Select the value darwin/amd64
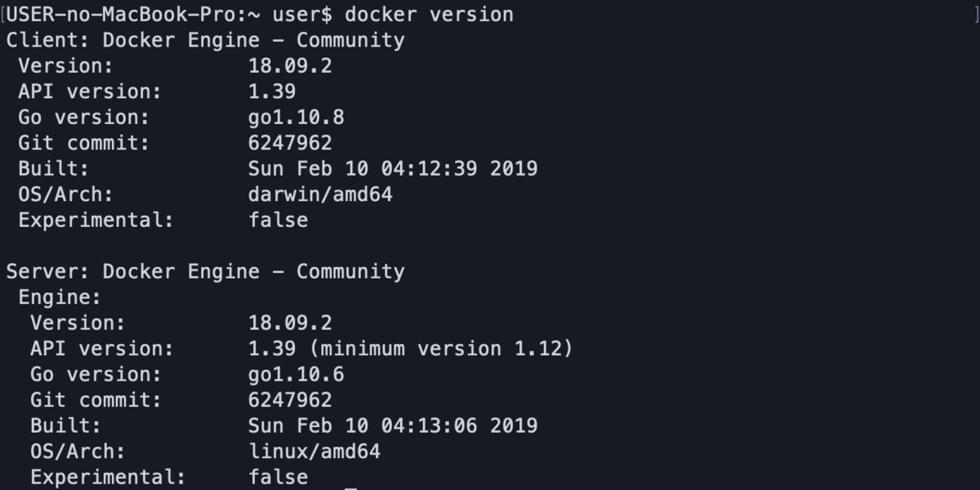This screenshot has width=980, height=490. point(320,194)
